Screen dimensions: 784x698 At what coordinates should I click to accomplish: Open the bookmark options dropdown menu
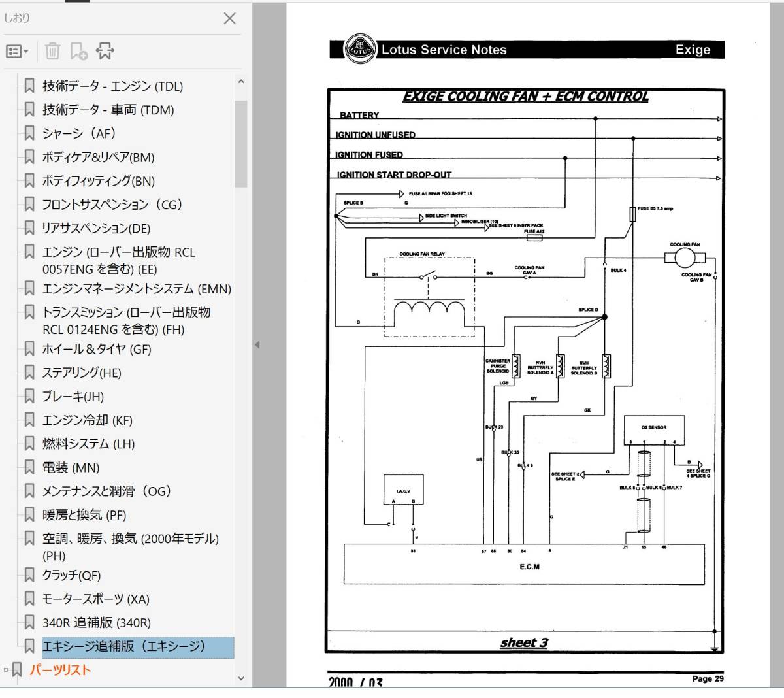18,52
